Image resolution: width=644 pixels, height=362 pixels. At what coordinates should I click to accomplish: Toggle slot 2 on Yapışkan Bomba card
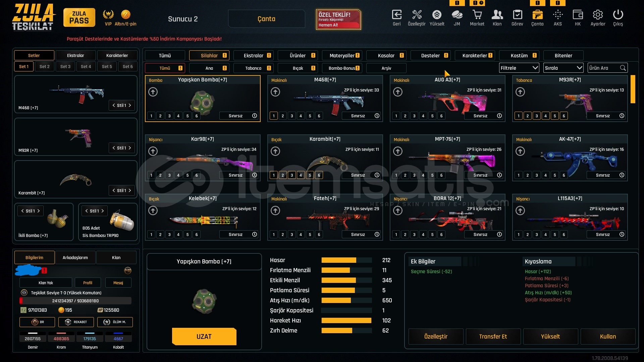[160, 116]
